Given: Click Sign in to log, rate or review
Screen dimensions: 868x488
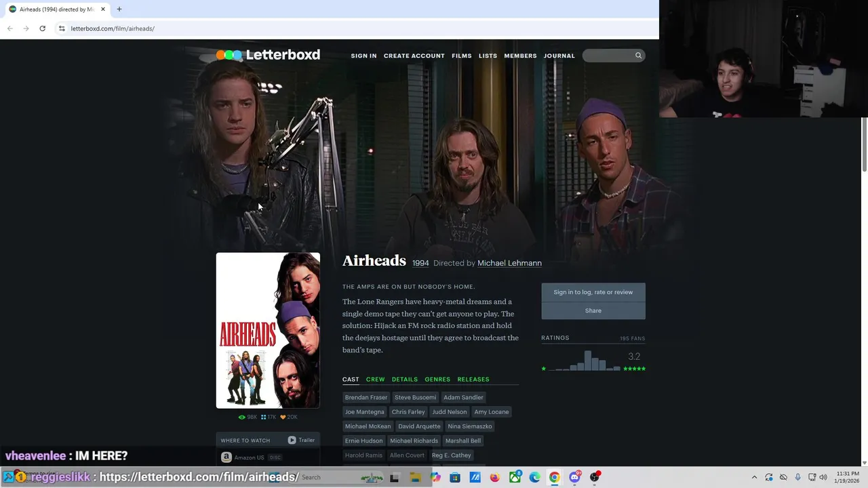Looking at the screenshot, I should click(593, 292).
